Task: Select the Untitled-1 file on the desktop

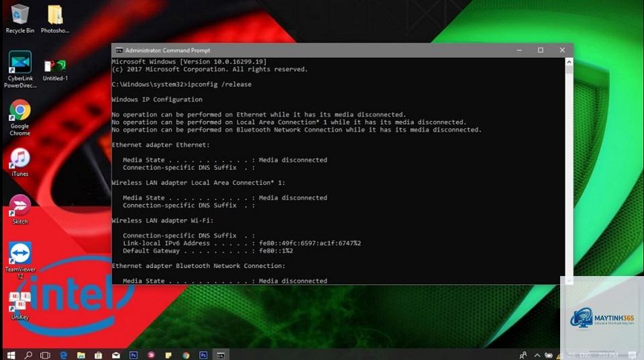Action: coord(55,69)
